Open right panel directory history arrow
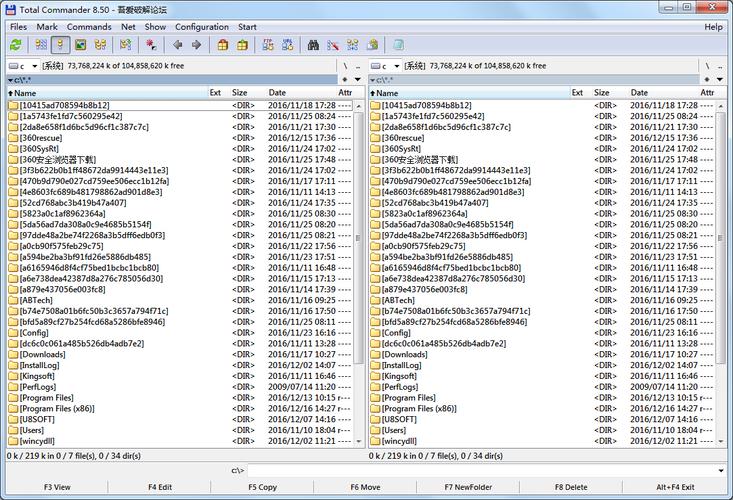This screenshot has height=500, width=733. tap(720, 79)
